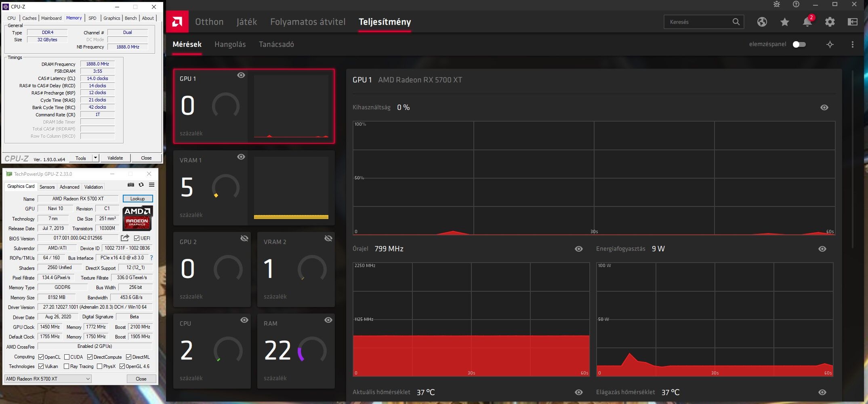Screen dimensions: 868x404
Task: Click the RAM usage gauge
Action: pos(312,350)
